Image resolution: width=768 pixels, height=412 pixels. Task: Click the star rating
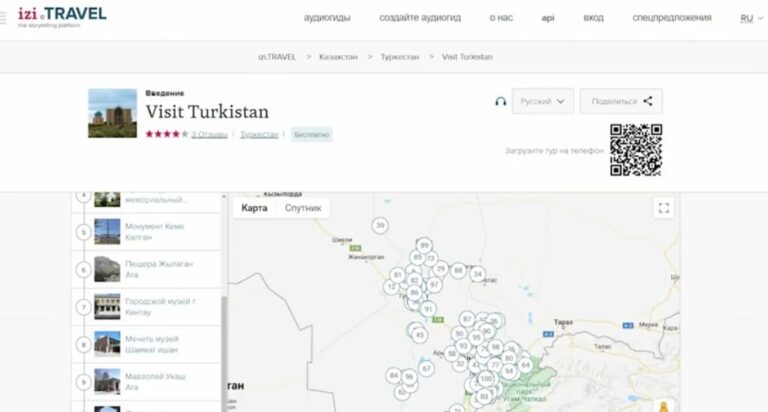click(167, 134)
